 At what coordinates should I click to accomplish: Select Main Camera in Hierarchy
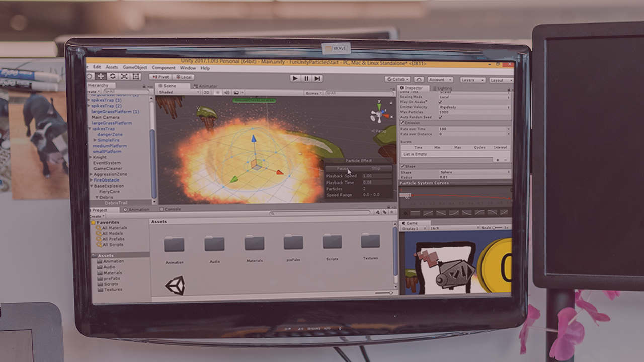pyautogui.click(x=105, y=117)
